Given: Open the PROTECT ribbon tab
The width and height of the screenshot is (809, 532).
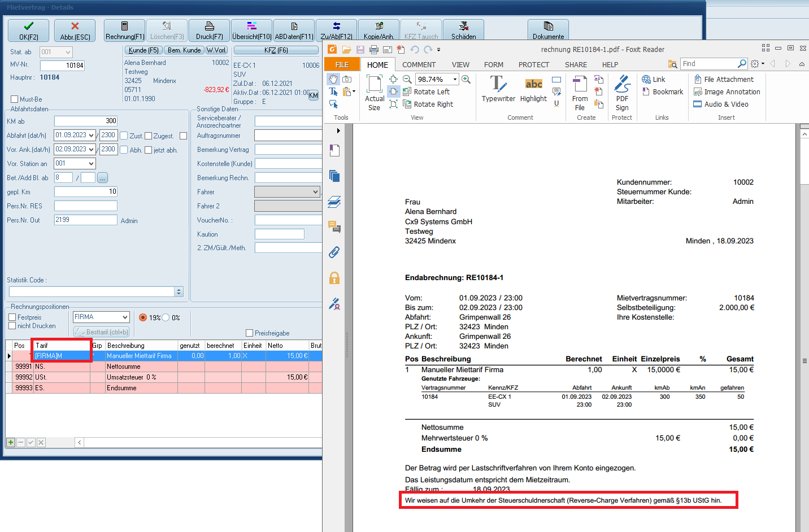Looking at the screenshot, I should point(533,65).
